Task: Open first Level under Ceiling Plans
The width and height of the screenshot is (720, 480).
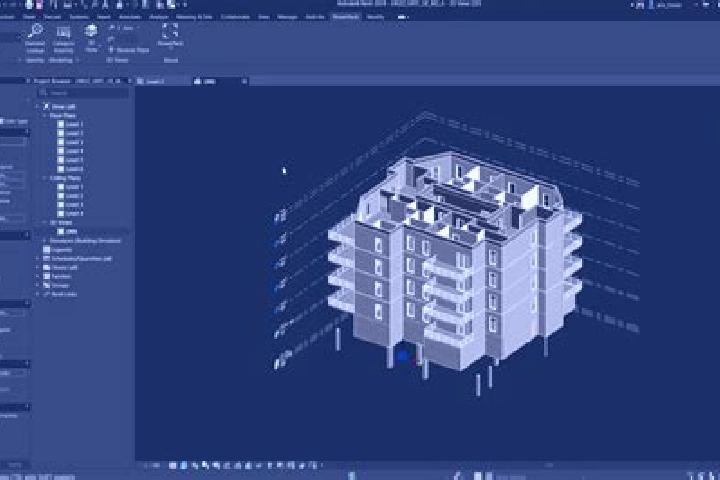Action: [70, 187]
